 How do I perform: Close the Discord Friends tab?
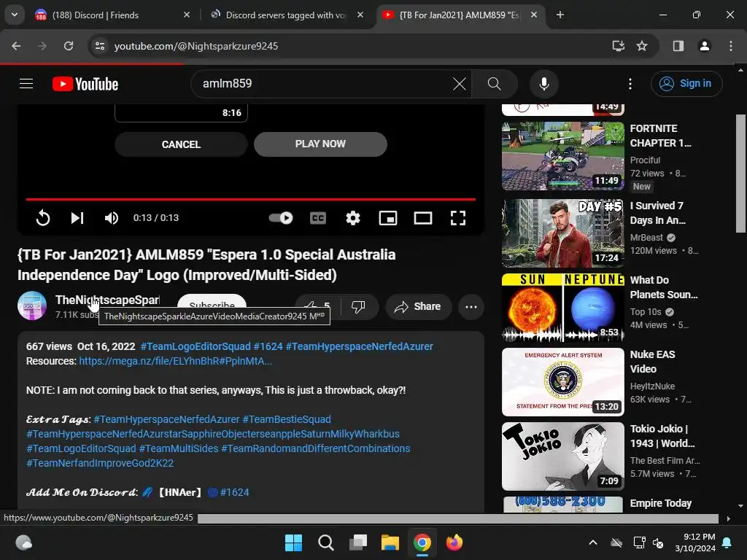coord(186,15)
